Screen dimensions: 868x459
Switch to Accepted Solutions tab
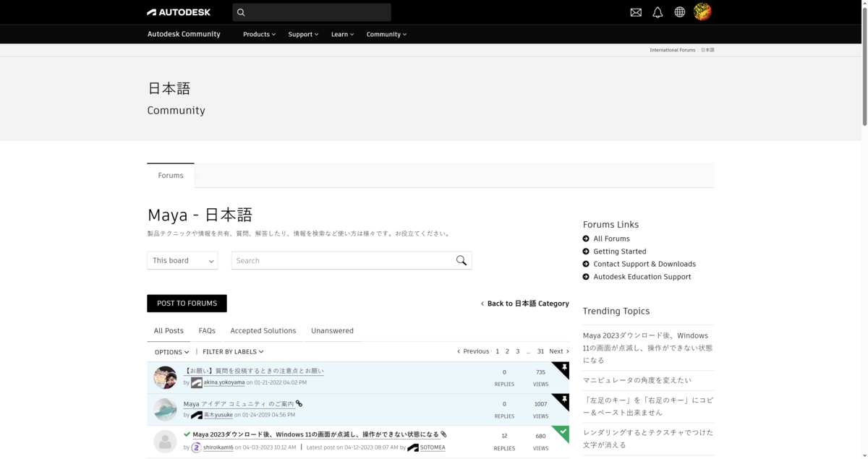point(263,331)
